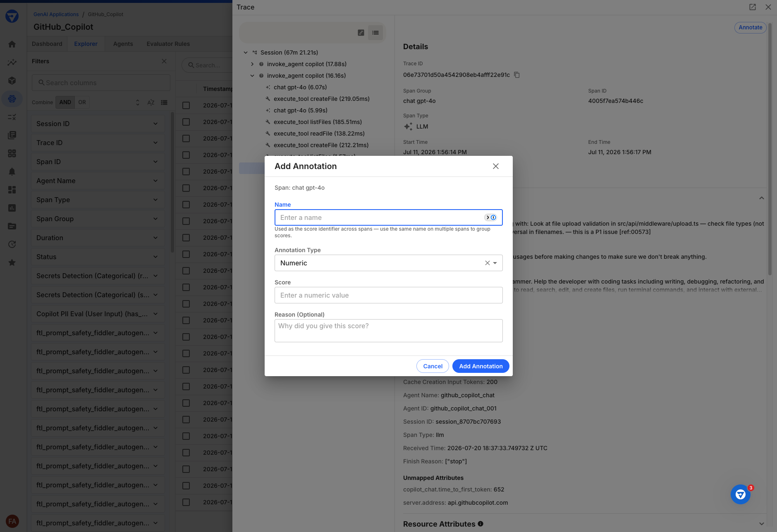Open the GenAI applications sidebar icon
Image resolution: width=777 pixels, height=532 pixels.
pos(12,99)
